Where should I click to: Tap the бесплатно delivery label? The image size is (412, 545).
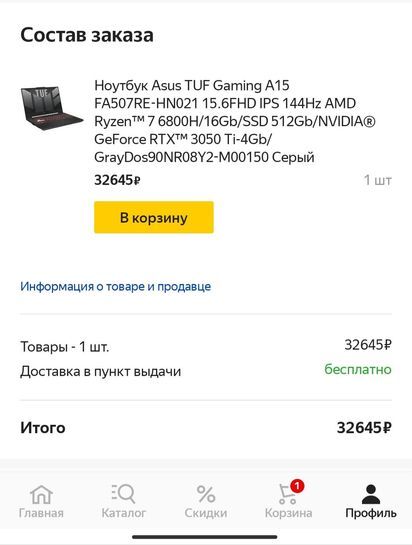point(358,369)
